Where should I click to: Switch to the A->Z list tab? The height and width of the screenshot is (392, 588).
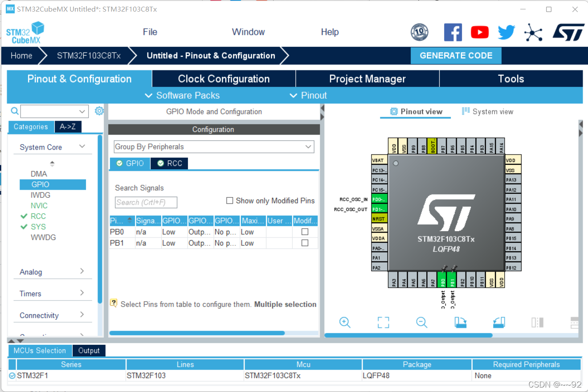68,127
